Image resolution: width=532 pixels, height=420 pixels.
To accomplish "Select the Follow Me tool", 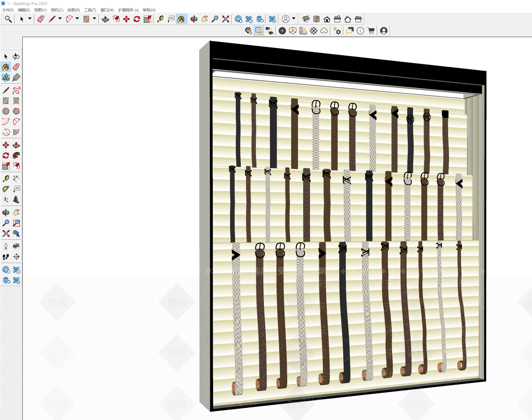I will coord(16,156).
